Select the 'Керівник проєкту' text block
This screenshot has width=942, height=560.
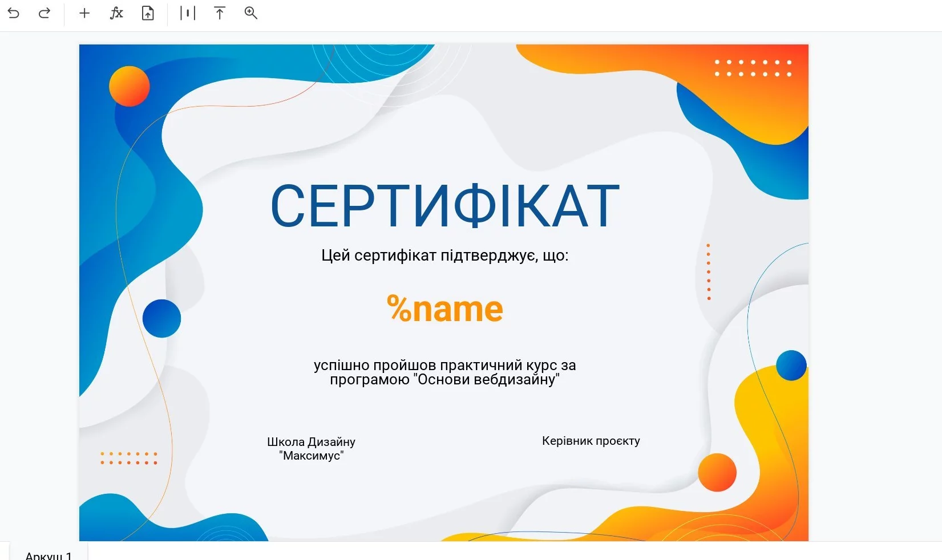591,441
